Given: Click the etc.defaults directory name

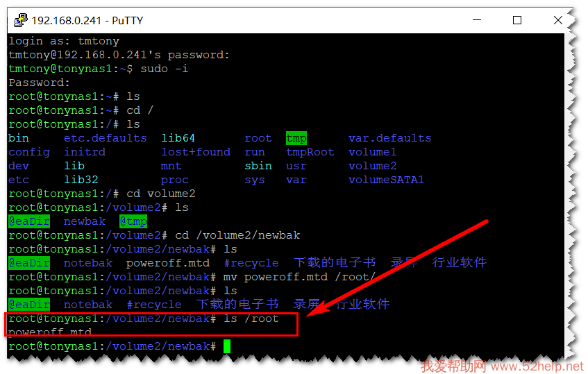Looking at the screenshot, I should pos(106,138).
